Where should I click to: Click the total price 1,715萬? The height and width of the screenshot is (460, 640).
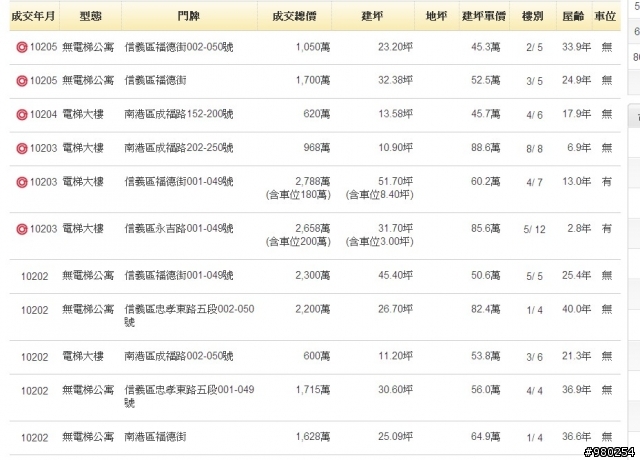click(313, 390)
